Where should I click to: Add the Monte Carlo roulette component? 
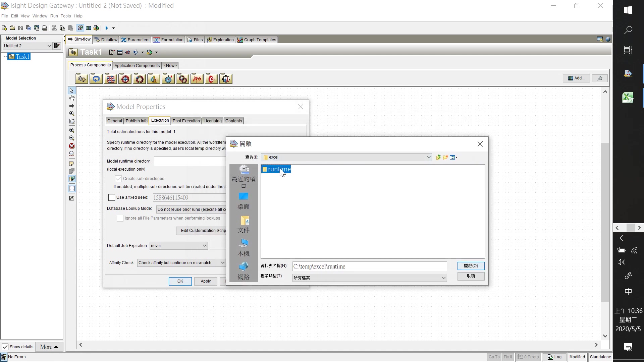139,79
